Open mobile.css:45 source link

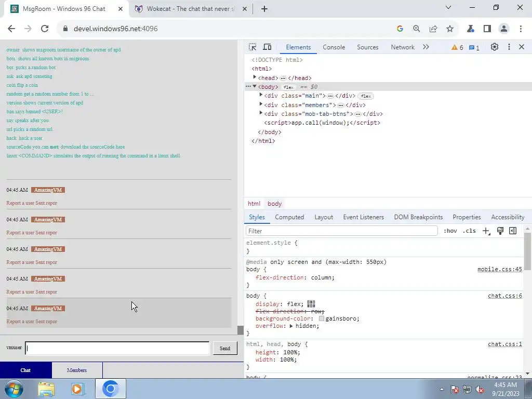point(500,270)
